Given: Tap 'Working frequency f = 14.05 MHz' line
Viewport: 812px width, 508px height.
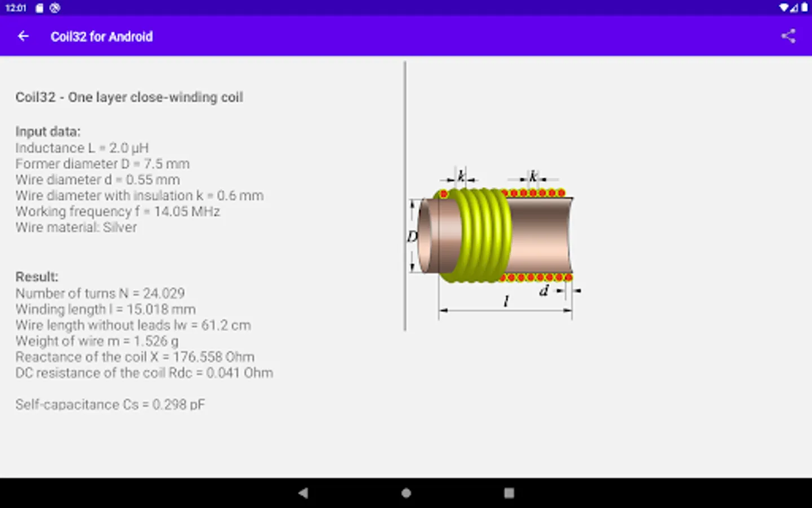Looking at the screenshot, I should point(118,211).
